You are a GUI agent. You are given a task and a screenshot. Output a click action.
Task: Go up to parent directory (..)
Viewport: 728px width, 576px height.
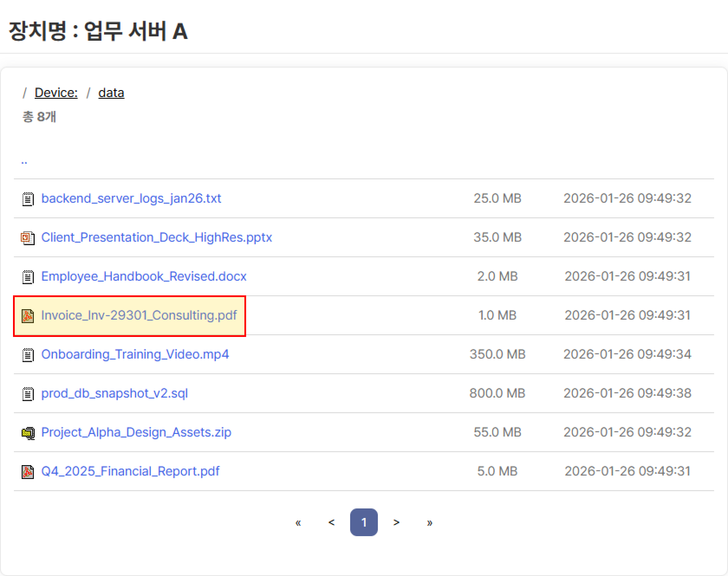pyautogui.click(x=24, y=161)
